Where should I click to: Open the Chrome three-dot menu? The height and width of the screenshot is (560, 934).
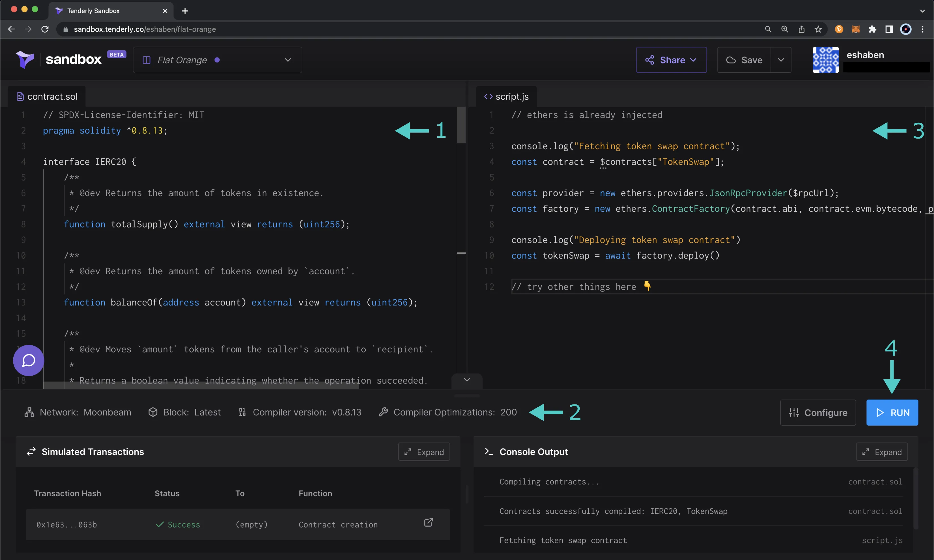(x=923, y=29)
